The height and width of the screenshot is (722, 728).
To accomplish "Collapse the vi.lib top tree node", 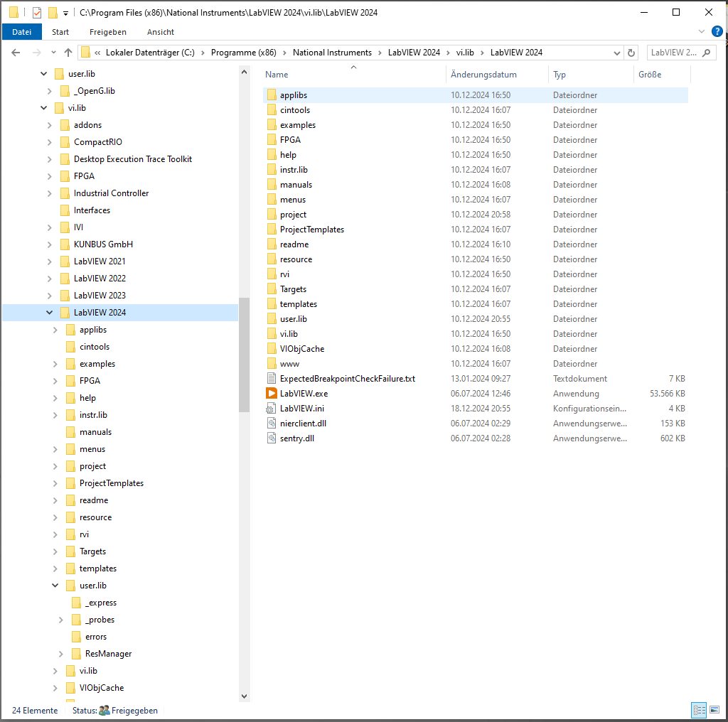I will (x=43, y=108).
